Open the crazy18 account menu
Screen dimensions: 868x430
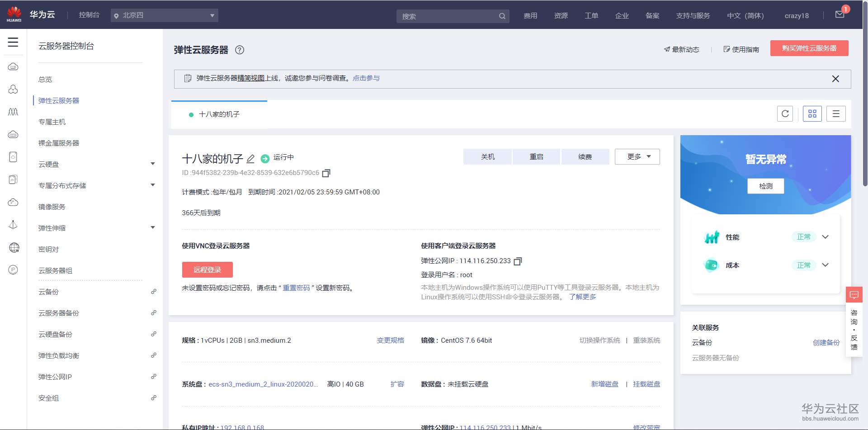pos(797,16)
